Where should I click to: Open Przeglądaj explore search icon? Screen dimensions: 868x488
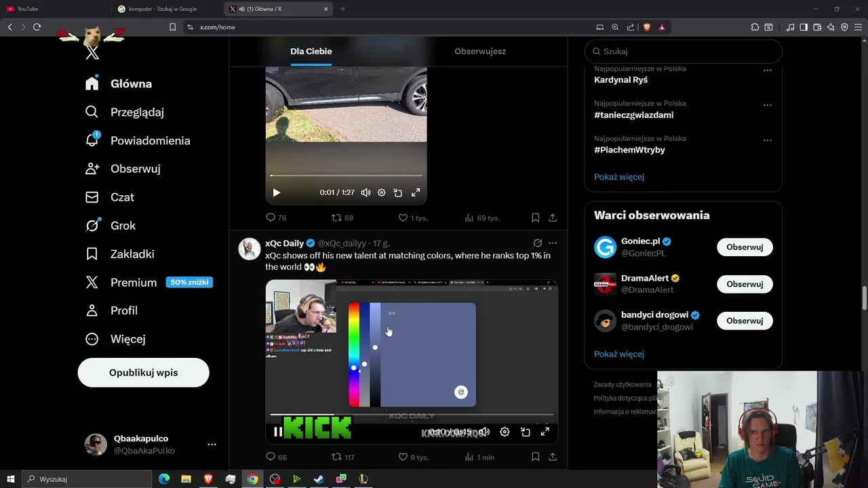point(92,112)
